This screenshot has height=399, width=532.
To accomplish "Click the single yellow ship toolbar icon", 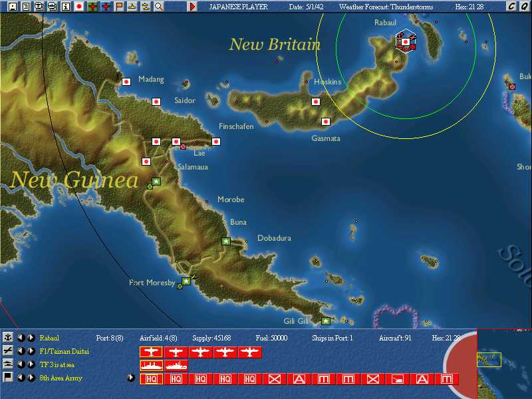I will [x=132, y=6].
